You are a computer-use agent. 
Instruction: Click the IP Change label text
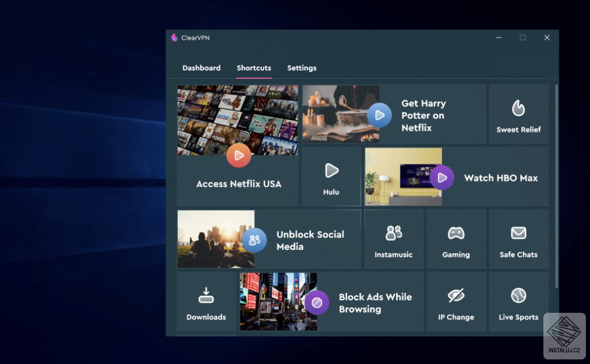(x=456, y=317)
